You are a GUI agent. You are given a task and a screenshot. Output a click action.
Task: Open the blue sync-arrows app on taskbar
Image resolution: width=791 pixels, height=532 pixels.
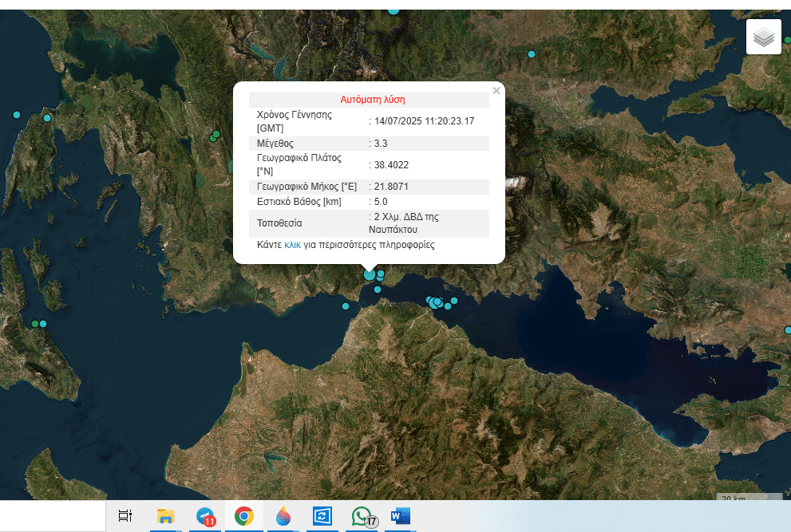(x=322, y=516)
